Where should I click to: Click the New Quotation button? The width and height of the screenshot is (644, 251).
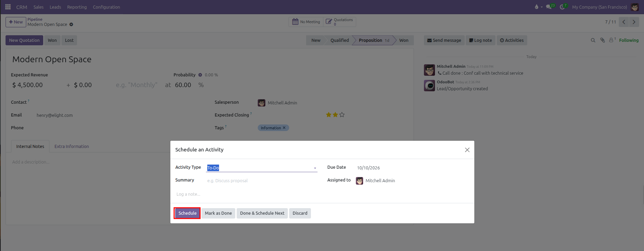point(24,40)
